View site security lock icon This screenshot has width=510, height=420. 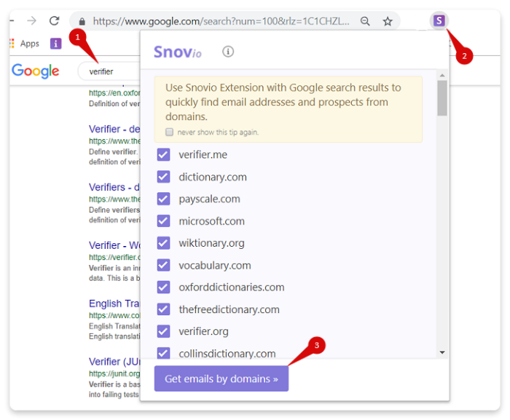coord(82,21)
